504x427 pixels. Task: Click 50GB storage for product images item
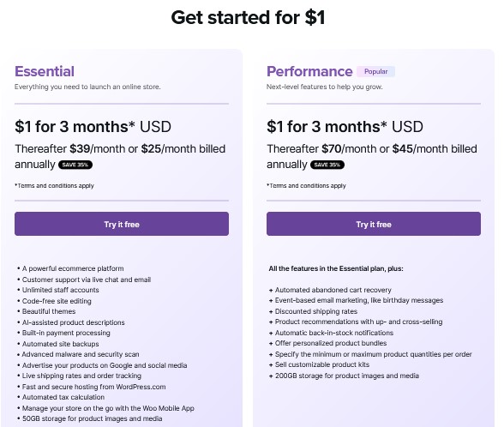point(92,418)
